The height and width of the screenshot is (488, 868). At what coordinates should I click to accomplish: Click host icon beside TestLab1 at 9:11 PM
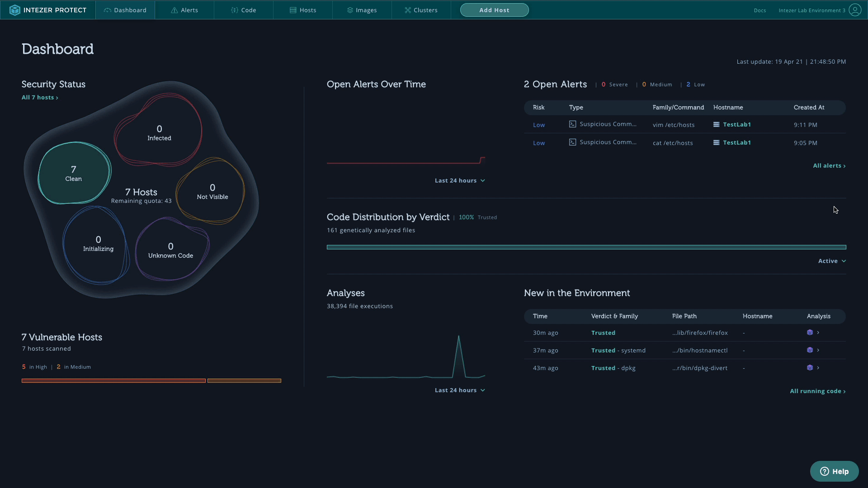(x=716, y=125)
